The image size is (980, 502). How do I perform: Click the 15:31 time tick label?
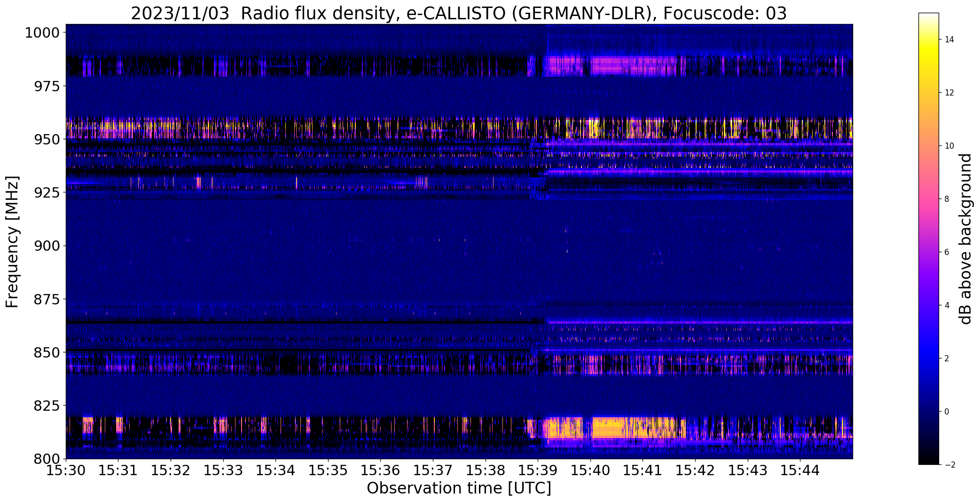118,470
